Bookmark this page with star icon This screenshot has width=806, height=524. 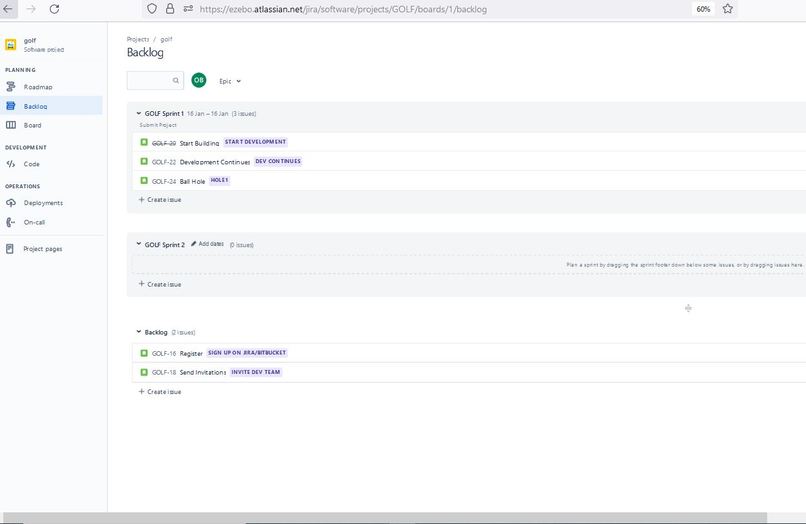[x=727, y=9]
